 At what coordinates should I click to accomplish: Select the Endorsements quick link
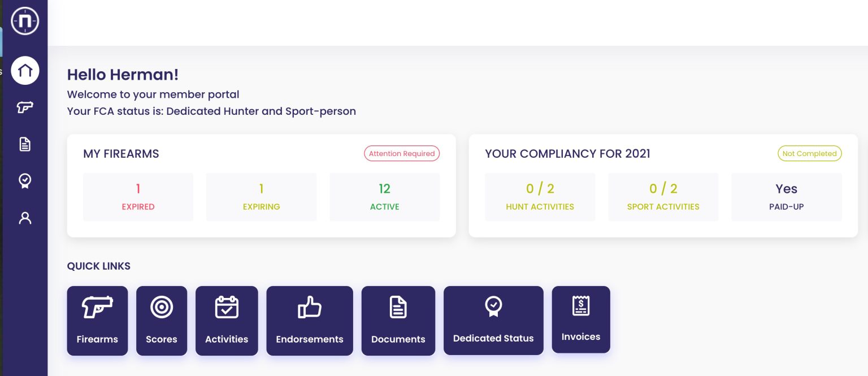coord(310,321)
